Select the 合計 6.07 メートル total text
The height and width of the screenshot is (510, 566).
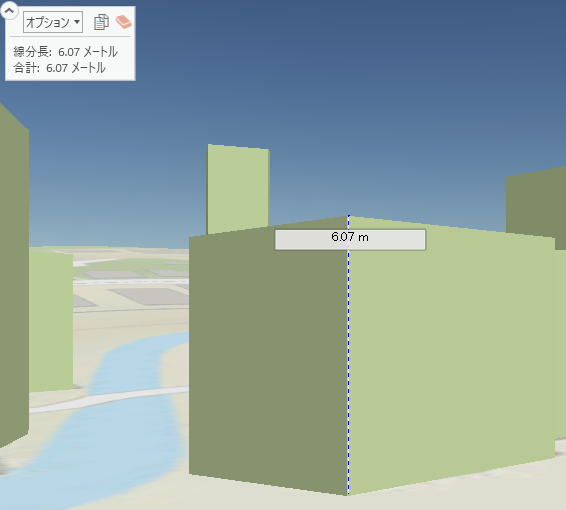tap(60, 67)
